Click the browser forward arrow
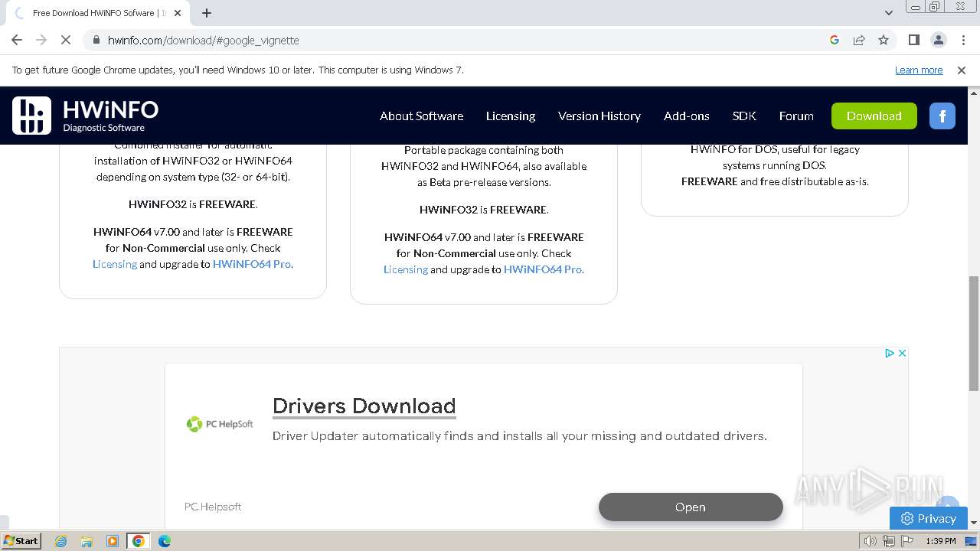The image size is (980, 551). pyautogui.click(x=41, y=40)
